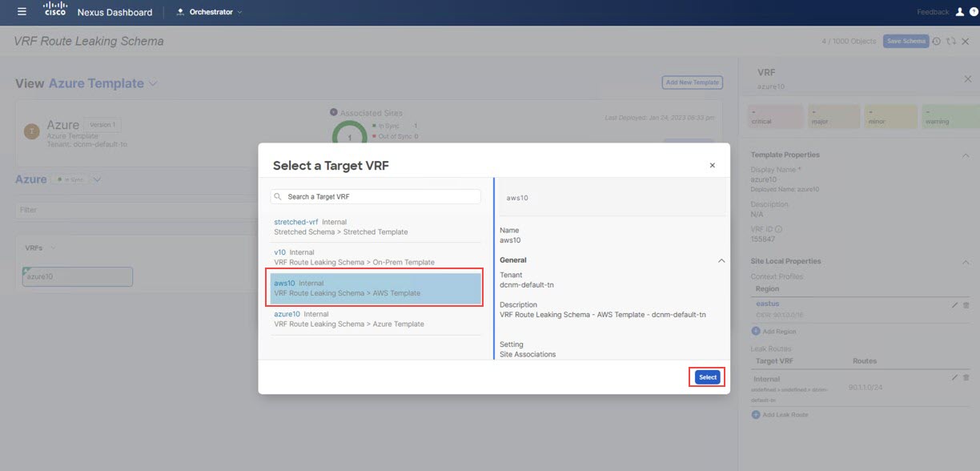Click the search magnifier icon
Viewport: 980px width, 471px height.
tap(279, 196)
